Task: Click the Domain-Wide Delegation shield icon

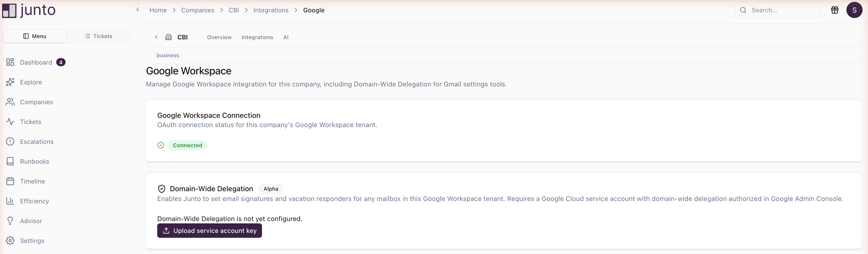Action: [x=162, y=189]
